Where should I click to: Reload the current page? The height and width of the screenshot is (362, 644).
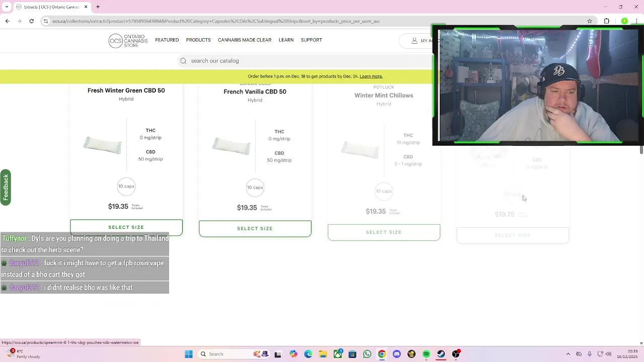[x=32, y=21]
